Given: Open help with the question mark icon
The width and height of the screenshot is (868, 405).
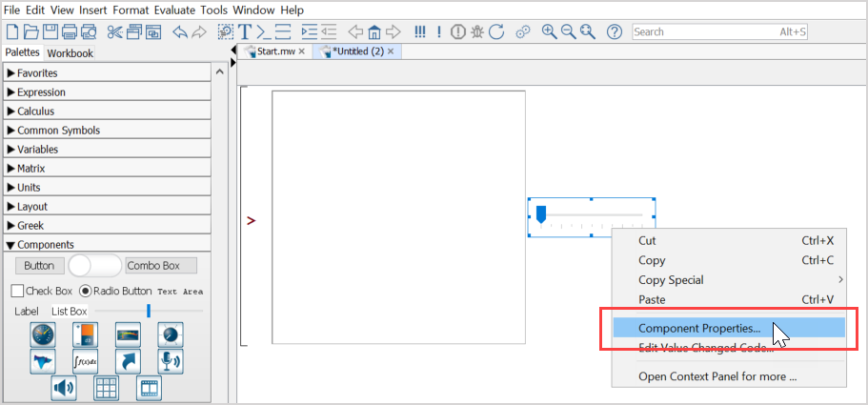Looking at the screenshot, I should pos(615,31).
